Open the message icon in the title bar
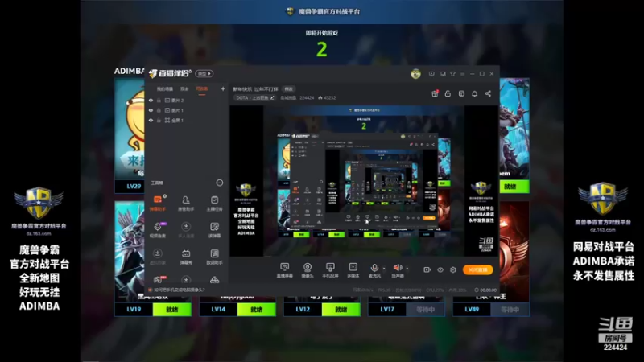This screenshot has height=362, width=644. [x=431, y=74]
